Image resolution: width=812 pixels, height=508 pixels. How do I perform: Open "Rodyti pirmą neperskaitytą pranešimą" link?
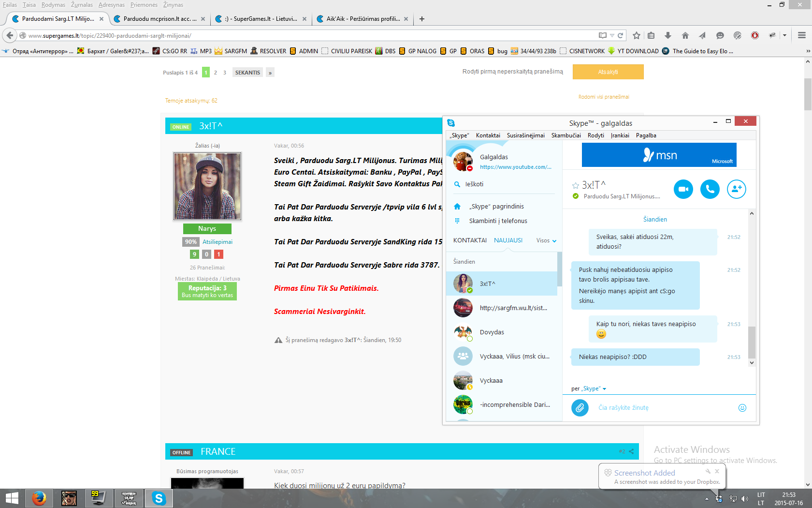(x=512, y=72)
